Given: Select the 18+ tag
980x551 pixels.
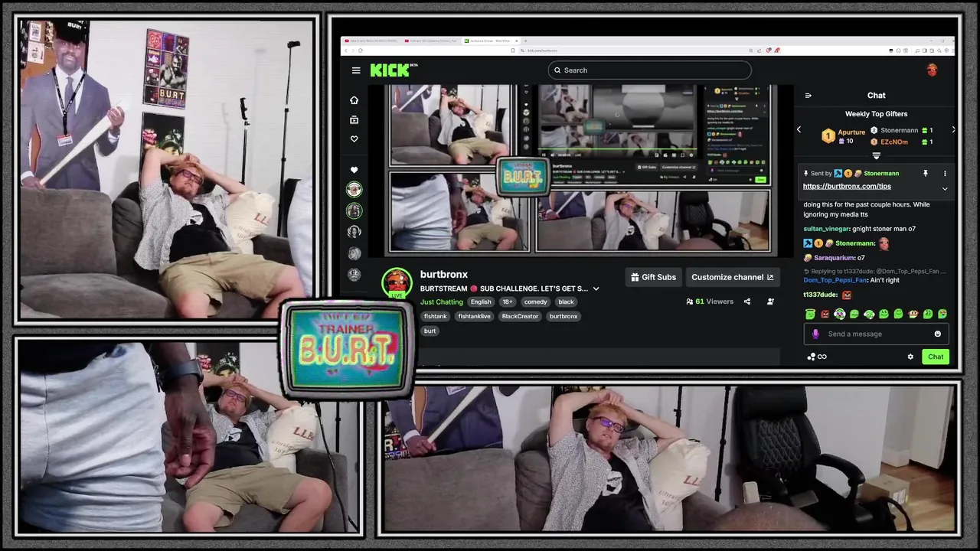Looking at the screenshot, I should (507, 302).
